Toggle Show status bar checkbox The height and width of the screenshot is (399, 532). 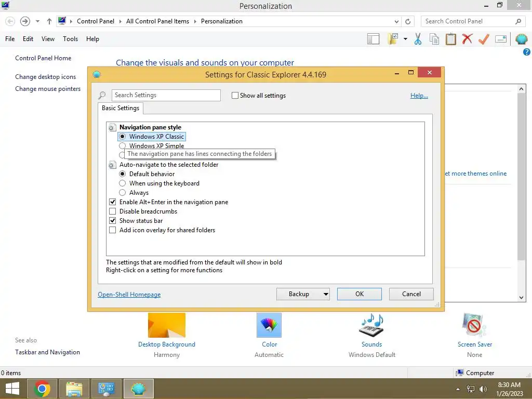(112, 220)
